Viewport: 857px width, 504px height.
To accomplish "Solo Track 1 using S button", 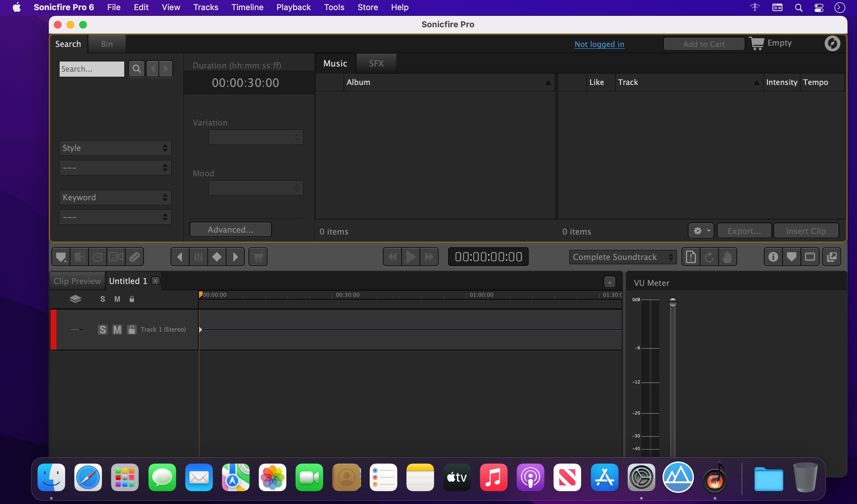I will point(102,329).
